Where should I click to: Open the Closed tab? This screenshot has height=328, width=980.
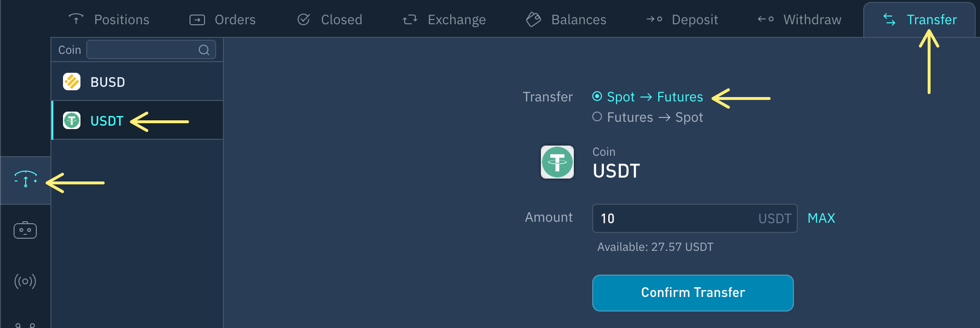[x=330, y=19]
